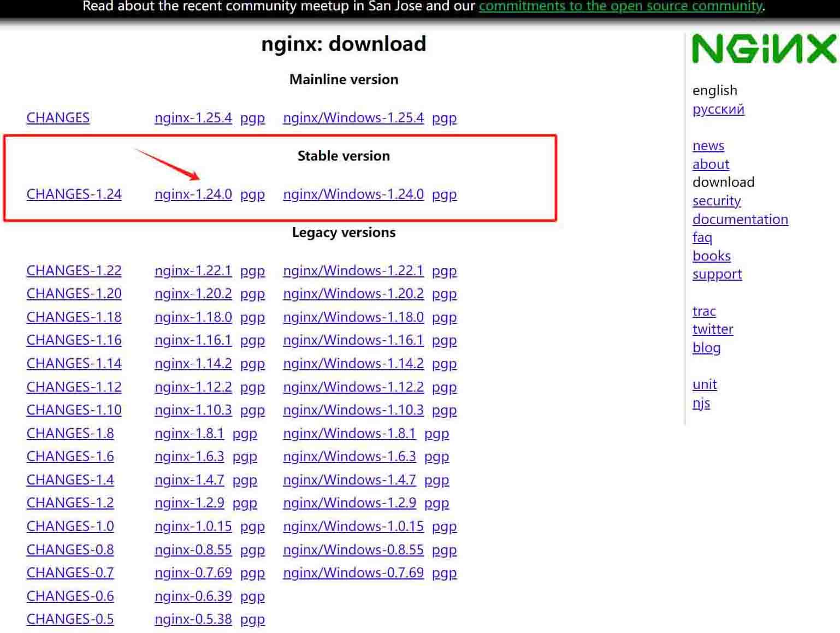Screen dimensions: 840x633
Task: Open the faq page
Action: pos(702,238)
